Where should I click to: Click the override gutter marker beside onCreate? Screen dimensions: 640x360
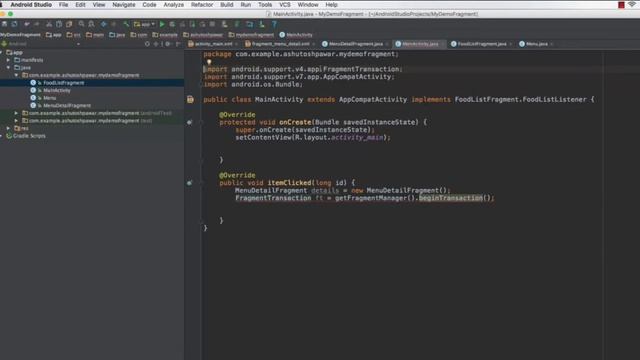click(x=189, y=122)
